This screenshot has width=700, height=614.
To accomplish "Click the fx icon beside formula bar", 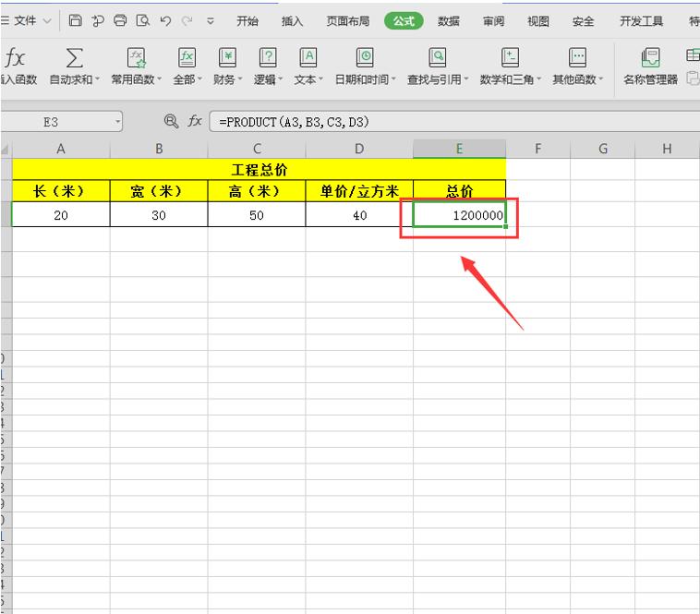I will click(195, 121).
